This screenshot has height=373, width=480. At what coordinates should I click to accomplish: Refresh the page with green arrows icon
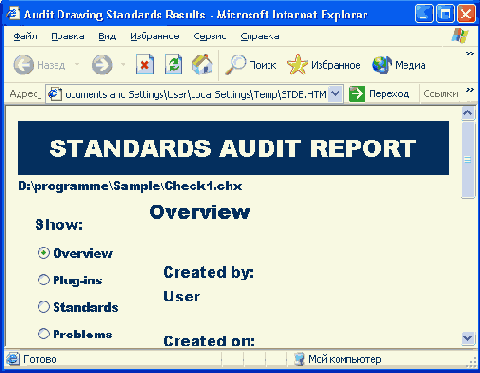click(174, 64)
